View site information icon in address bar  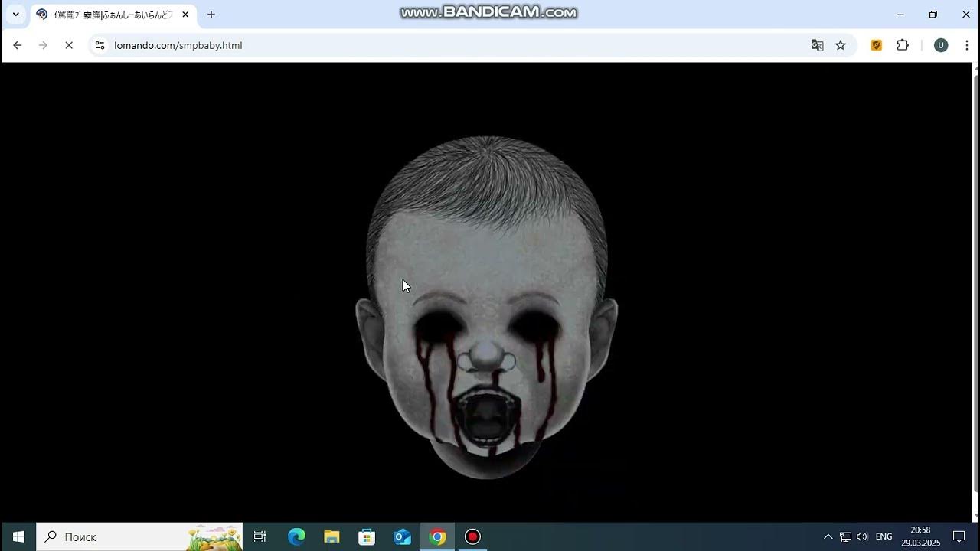[x=100, y=45]
